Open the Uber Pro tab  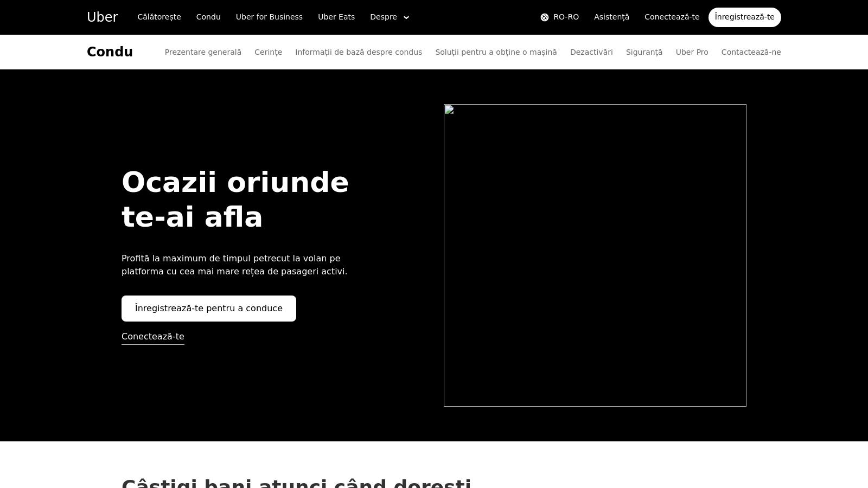click(692, 52)
